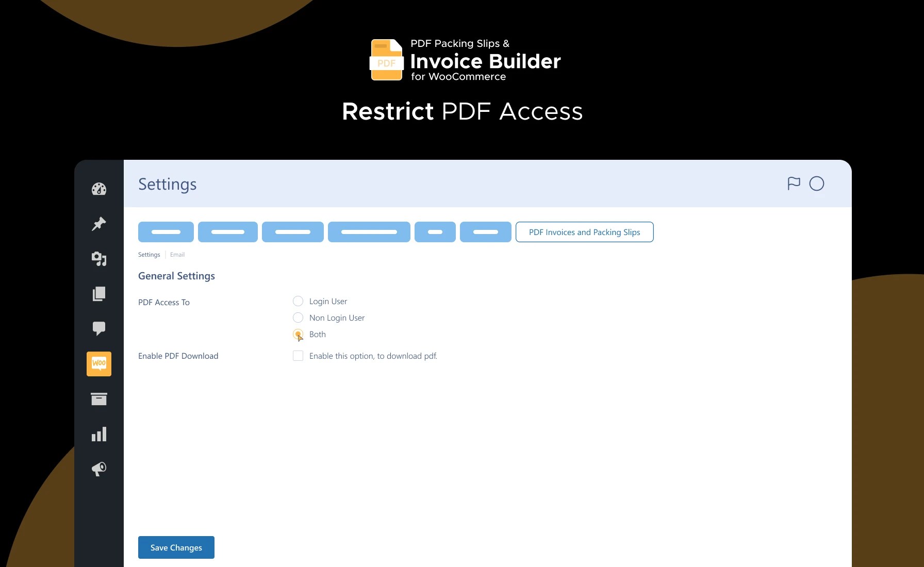
Task: Select the Both access option
Action: pyautogui.click(x=298, y=334)
